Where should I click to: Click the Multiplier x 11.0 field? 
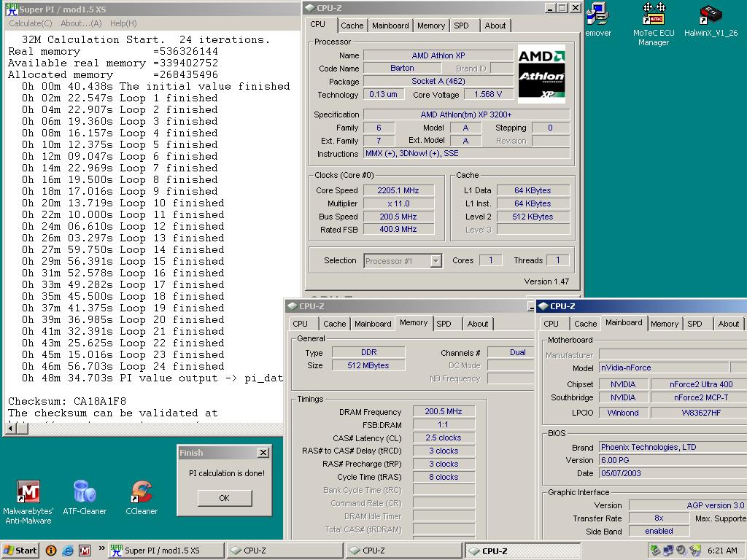pyautogui.click(x=398, y=203)
